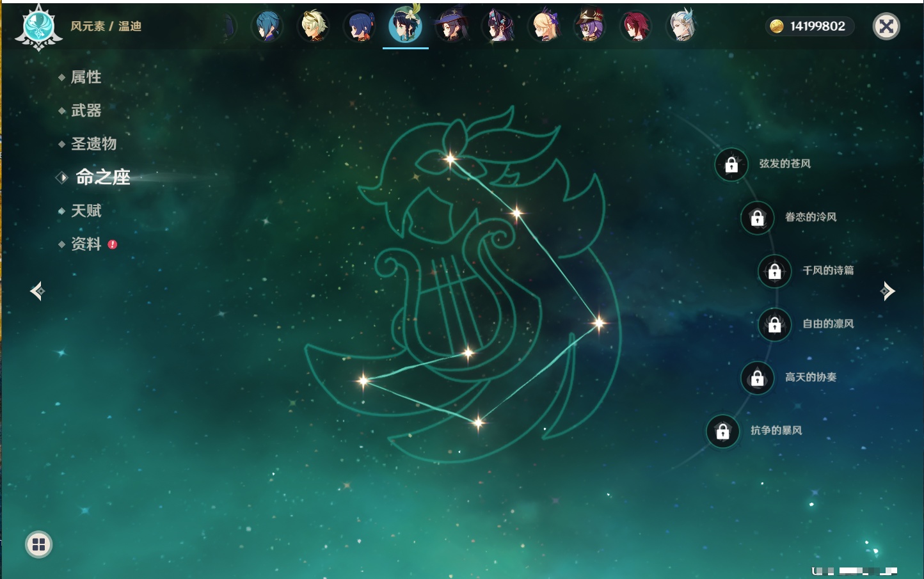The width and height of the screenshot is (924, 579).
Task: Click the lock icon for 自由的凛风
Action: [x=775, y=324]
